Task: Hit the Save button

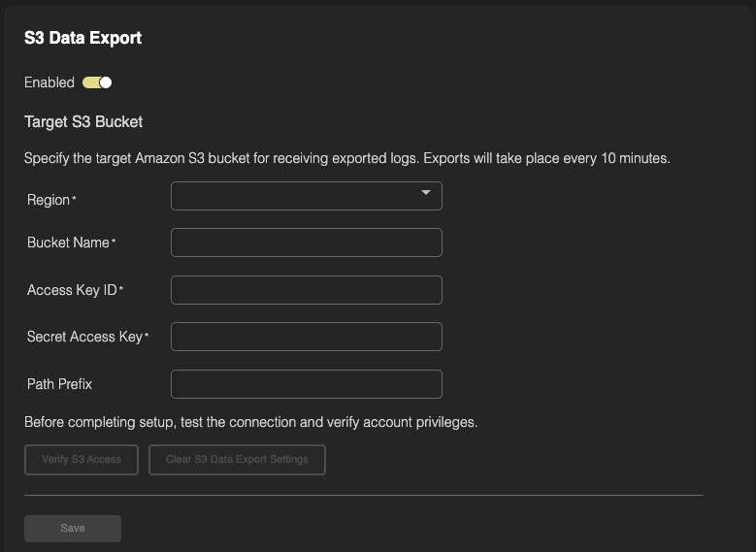Action: click(73, 529)
